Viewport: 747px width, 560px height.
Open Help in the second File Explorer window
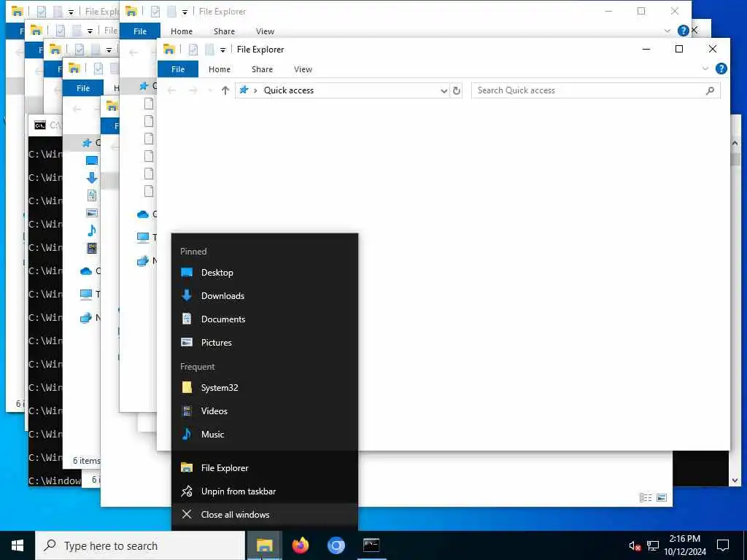pos(683,31)
